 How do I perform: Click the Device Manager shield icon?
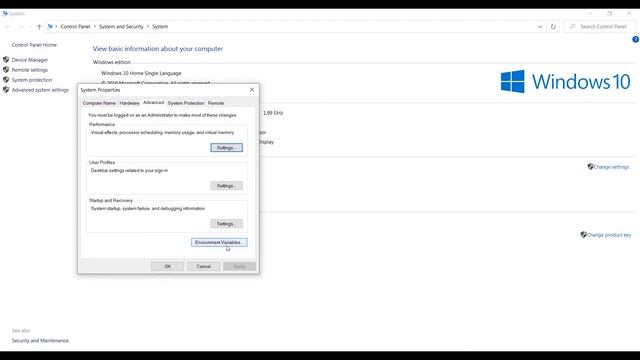(6, 60)
